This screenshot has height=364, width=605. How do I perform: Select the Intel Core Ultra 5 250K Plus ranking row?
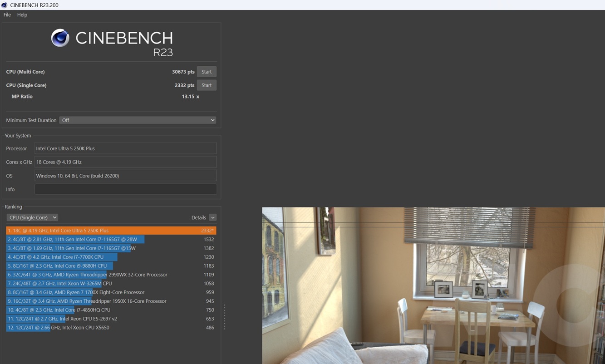pyautogui.click(x=111, y=231)
